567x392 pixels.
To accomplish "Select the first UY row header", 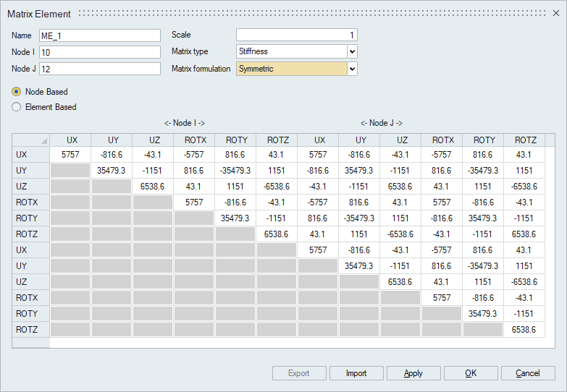I will (31, 171).
